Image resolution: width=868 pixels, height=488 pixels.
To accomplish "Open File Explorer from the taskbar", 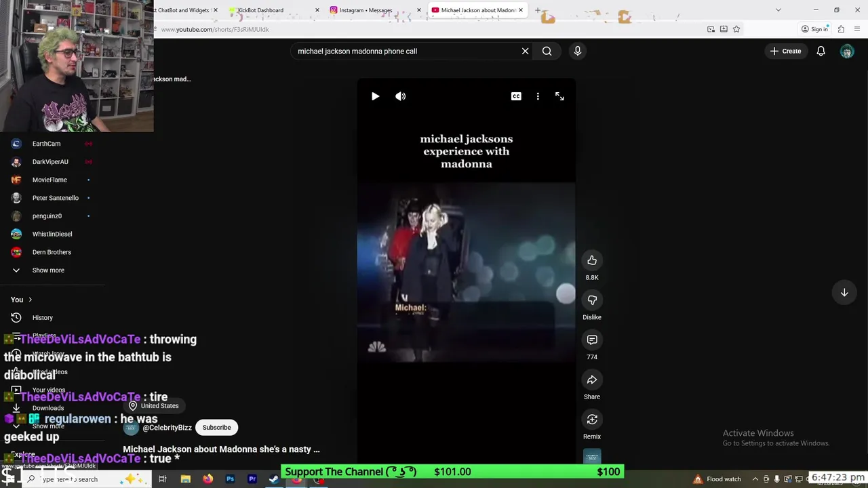I will pyautogui.click(x=185, y=479).
